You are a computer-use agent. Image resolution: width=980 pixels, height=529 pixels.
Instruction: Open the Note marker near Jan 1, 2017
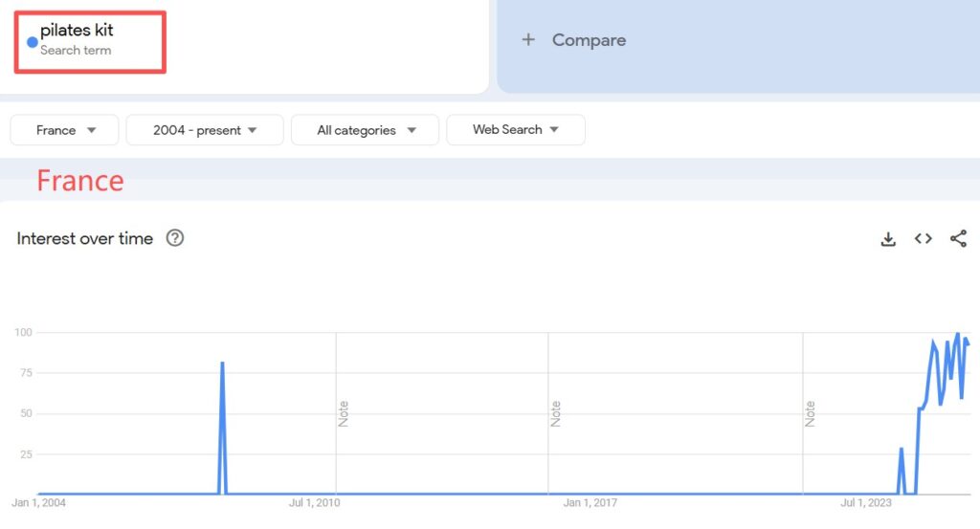[x=555, y=413]
